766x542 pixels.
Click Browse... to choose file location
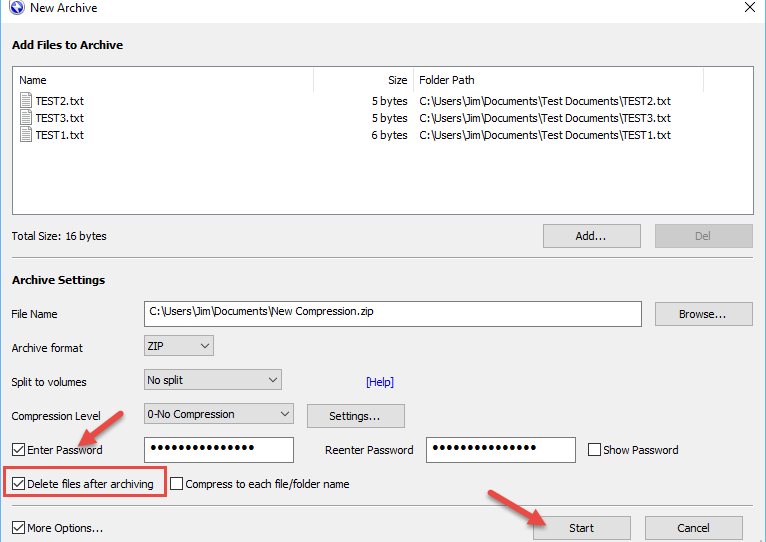(703, 314)
